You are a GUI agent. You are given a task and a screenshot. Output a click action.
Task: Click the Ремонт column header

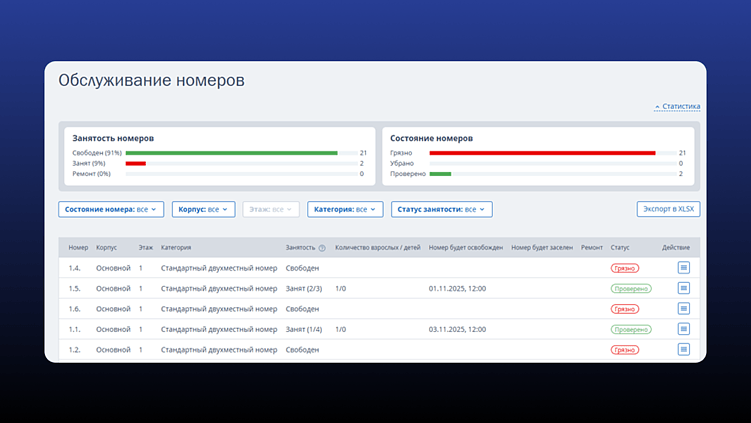point(592,248)
